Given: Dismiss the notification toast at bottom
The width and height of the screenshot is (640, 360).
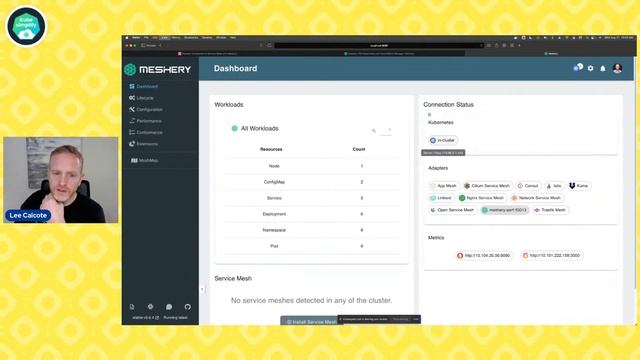Looking at the screenshot, I should pos(416,319).
